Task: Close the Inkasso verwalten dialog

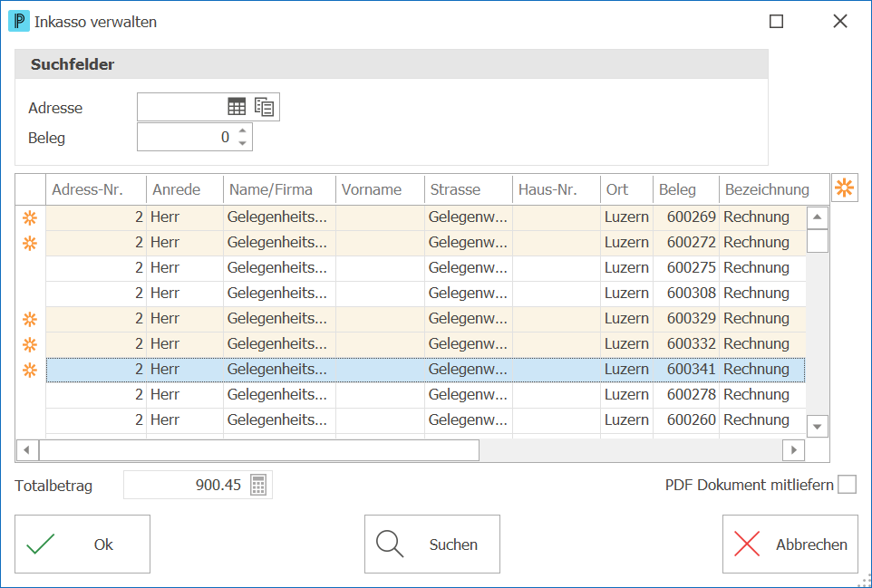Action: point(840,21)
